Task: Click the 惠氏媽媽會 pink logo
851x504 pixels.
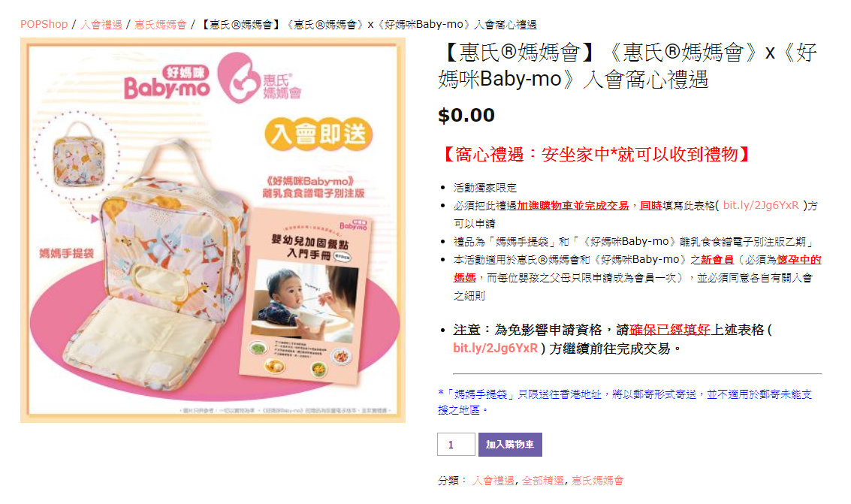Action: pyautogui.click(x=259, y=77)
